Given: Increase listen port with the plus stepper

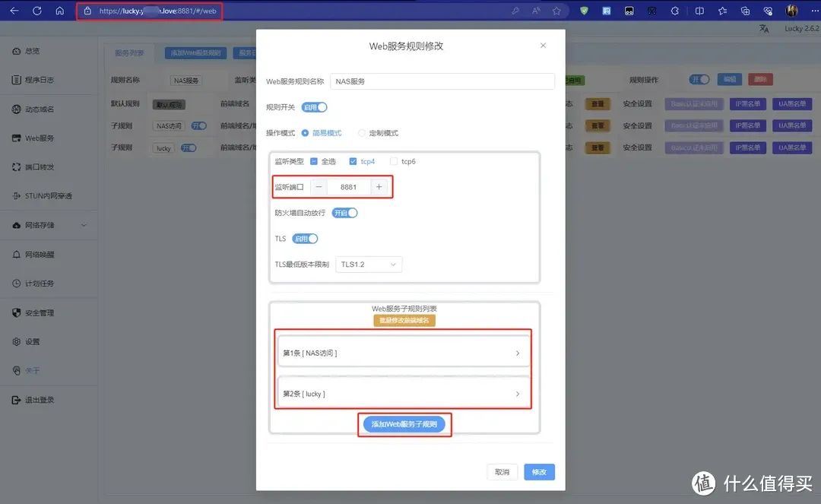Looking at the screenshot, I should coord(379,186).
